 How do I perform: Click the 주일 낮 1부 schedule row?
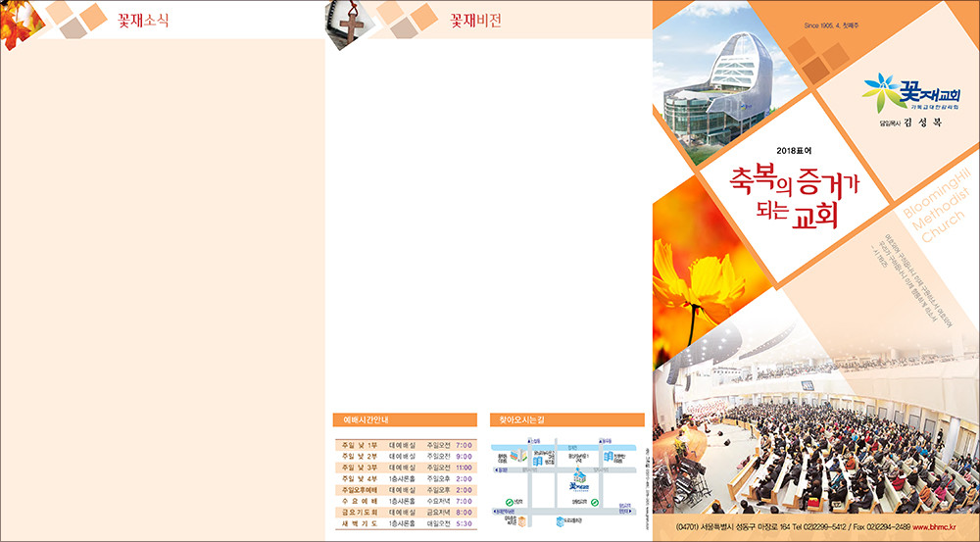pos(405,445)
